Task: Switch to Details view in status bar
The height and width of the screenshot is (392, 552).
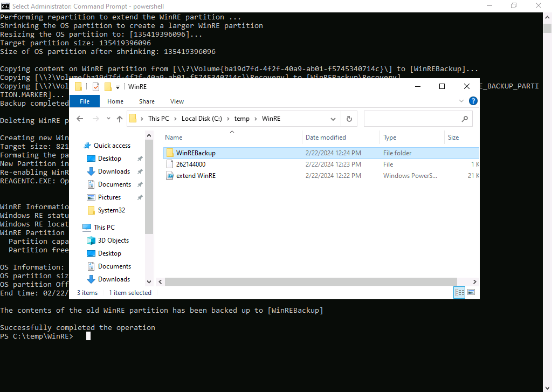Action: click(x=459, y=292)
